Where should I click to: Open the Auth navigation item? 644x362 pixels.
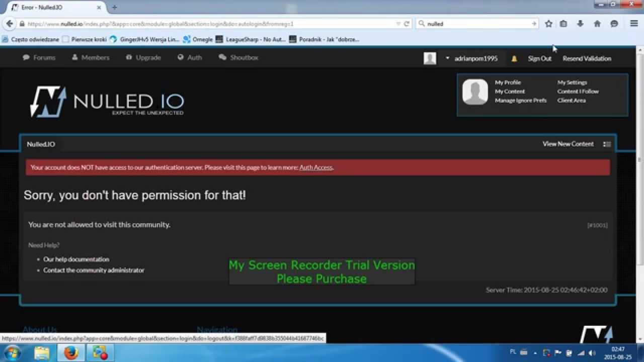point(190,58)
